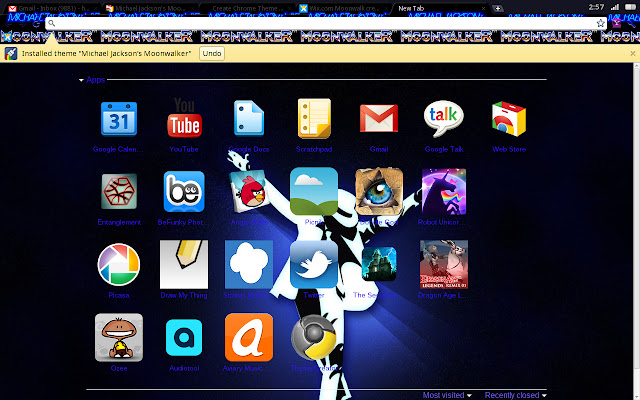Screen dimensions: 640x400
Task: Open the network signal indicator
Action: pos(615,7)
